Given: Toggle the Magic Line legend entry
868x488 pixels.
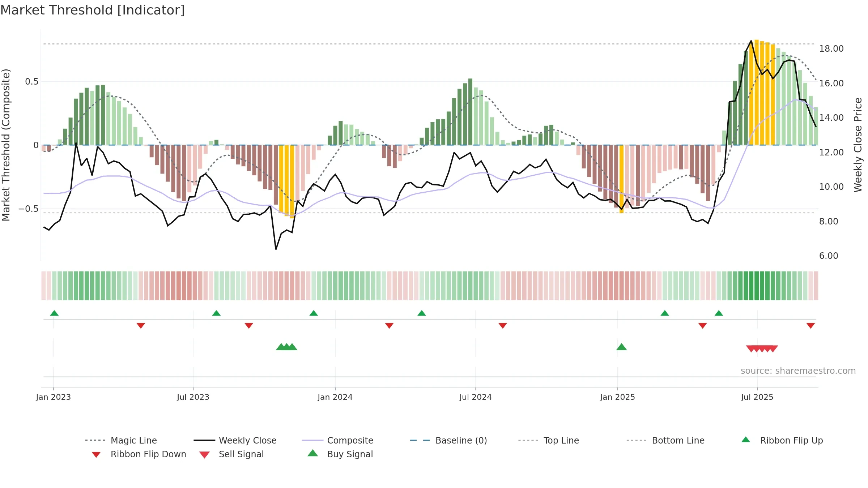Looking at the screenshot, I should (121, 440).
